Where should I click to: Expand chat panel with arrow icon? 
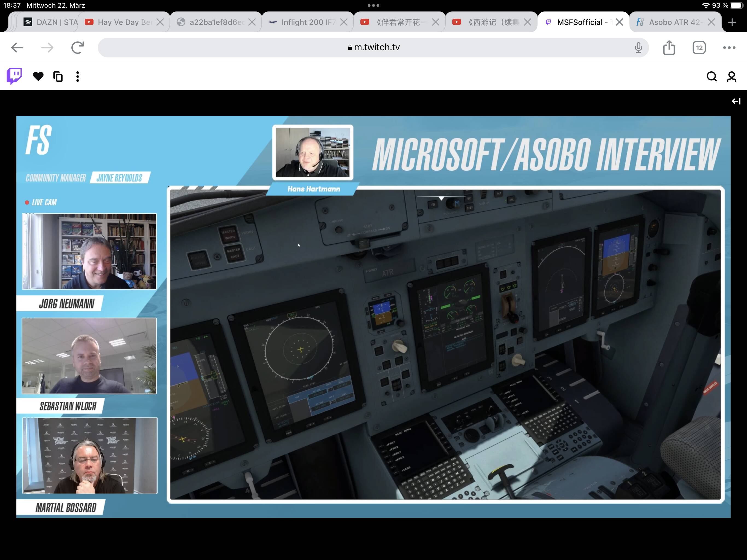pos(736,101)
